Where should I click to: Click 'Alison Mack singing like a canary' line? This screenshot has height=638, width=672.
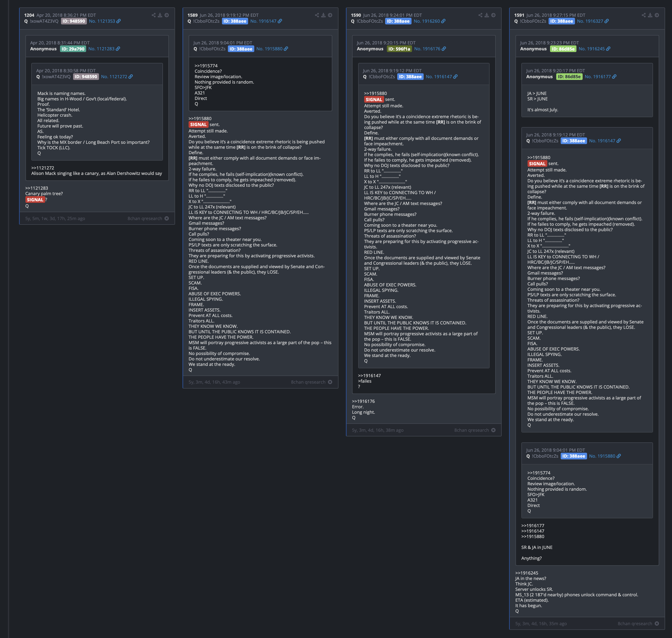click(x=97, y=173)
